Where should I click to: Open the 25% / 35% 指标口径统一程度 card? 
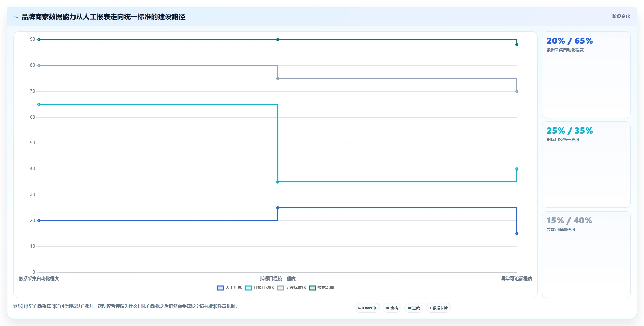pos(586,165)
